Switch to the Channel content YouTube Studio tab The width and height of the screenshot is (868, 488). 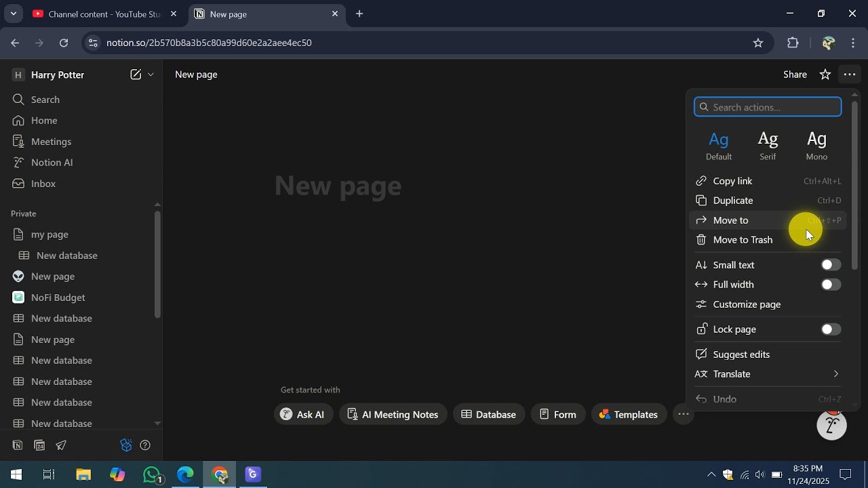pos(105,14)
